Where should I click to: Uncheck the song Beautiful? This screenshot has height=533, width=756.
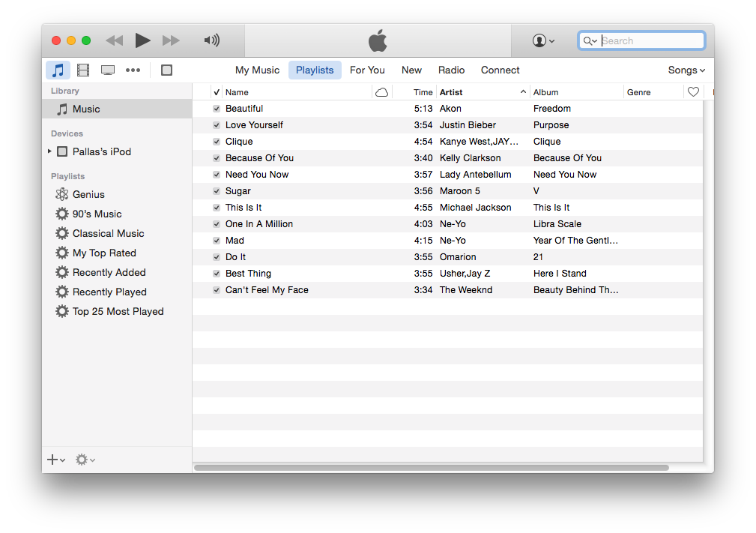point(217,109)
